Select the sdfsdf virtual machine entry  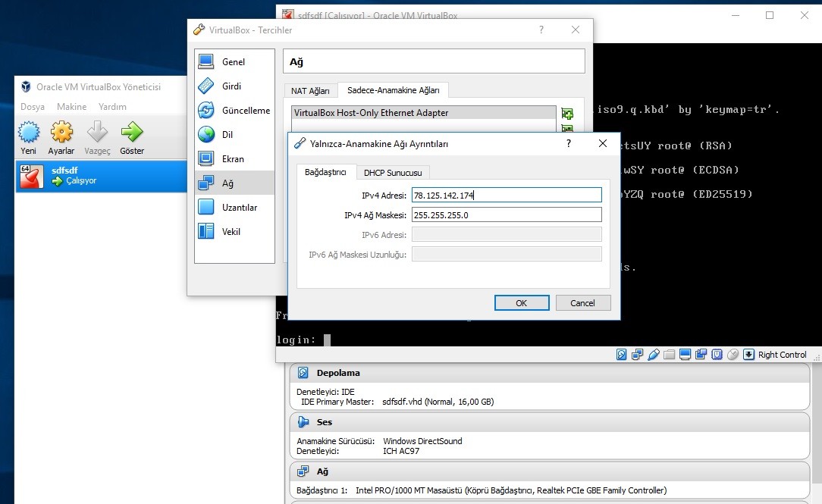point(99,176)
